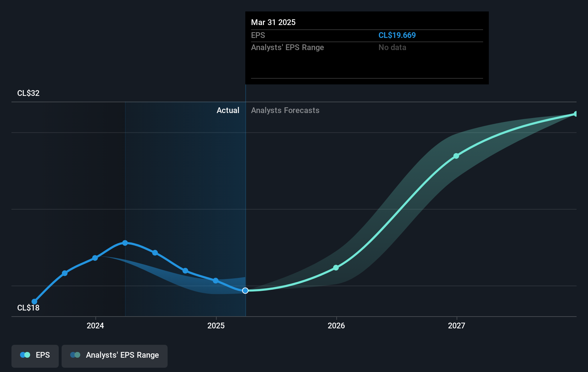Click the 'Mar 31 2025' tooltip date
588x372 pixels.
273,22
